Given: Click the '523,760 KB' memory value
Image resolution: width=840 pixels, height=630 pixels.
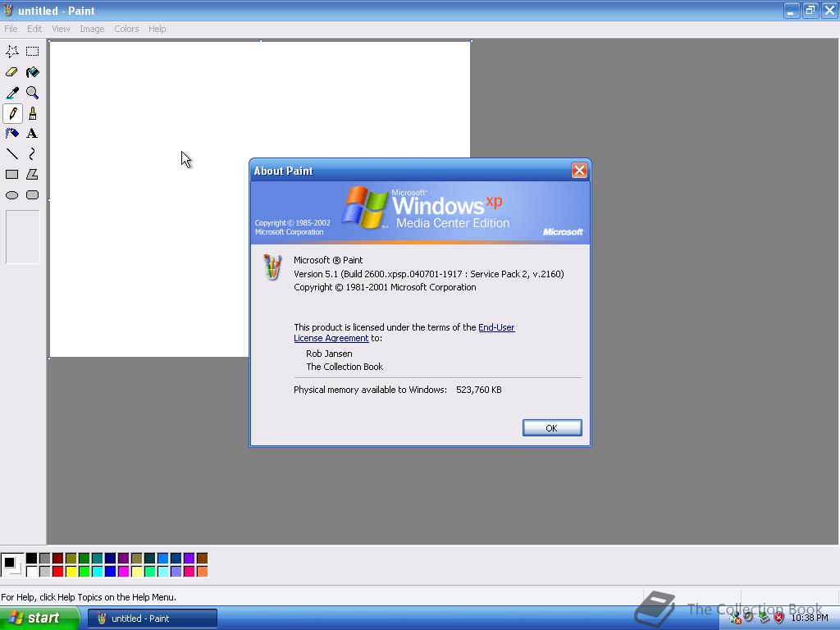Looking at the screenshot, I should pyautogui.click(x=479, y=390).
